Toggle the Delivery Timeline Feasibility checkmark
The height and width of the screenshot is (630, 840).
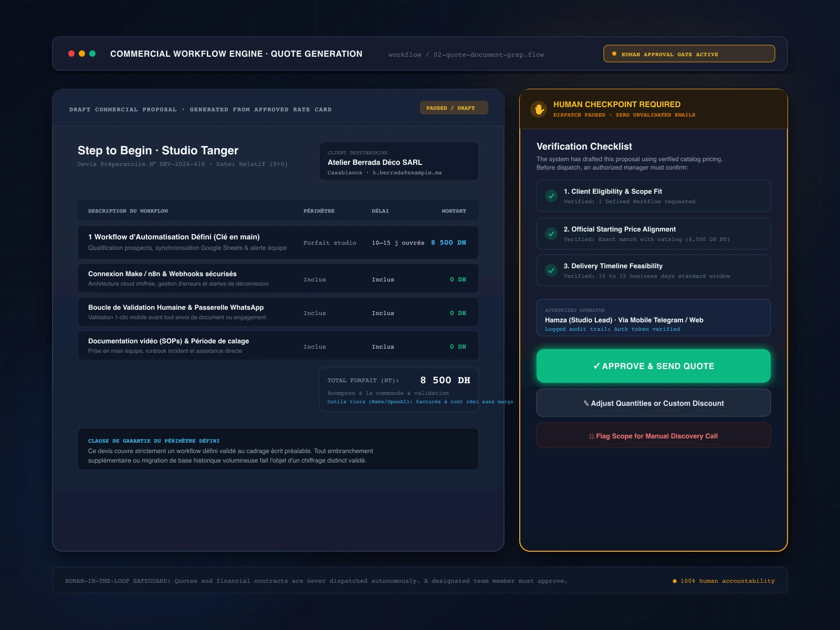(551, 270)
